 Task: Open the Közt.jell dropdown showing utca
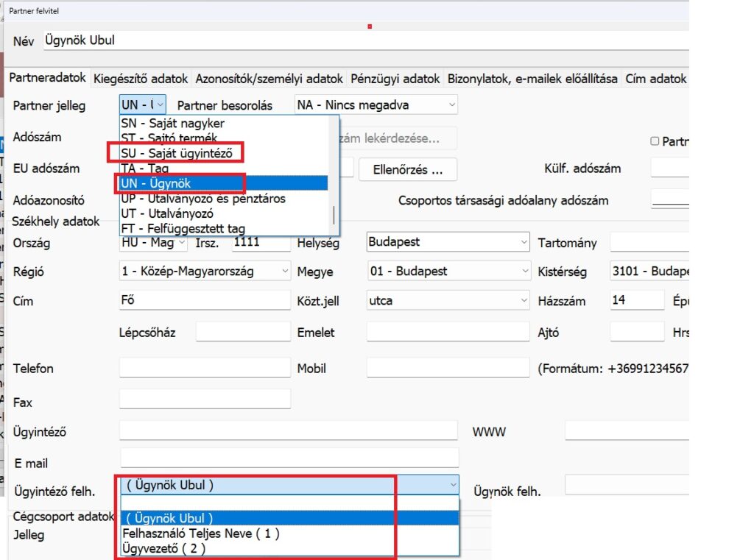[448, 300]
